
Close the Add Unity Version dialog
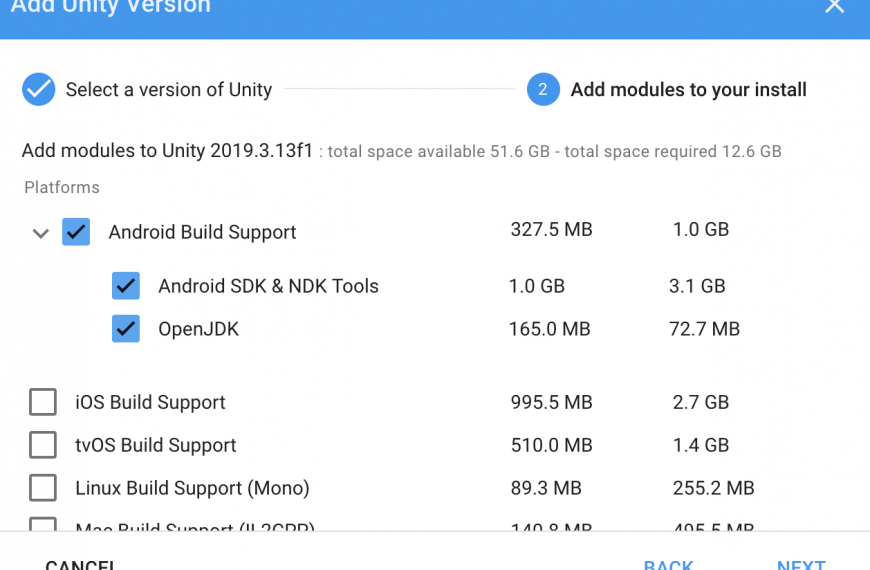tap(834, 6)
